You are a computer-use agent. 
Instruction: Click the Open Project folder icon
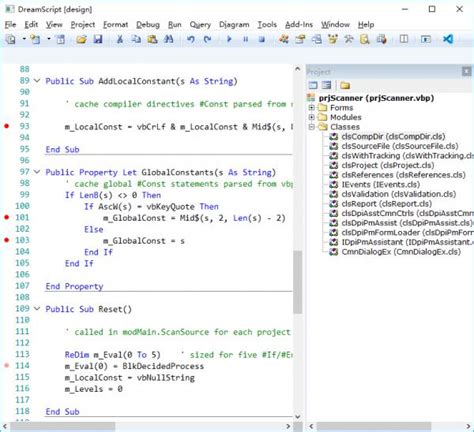[81, 39]
